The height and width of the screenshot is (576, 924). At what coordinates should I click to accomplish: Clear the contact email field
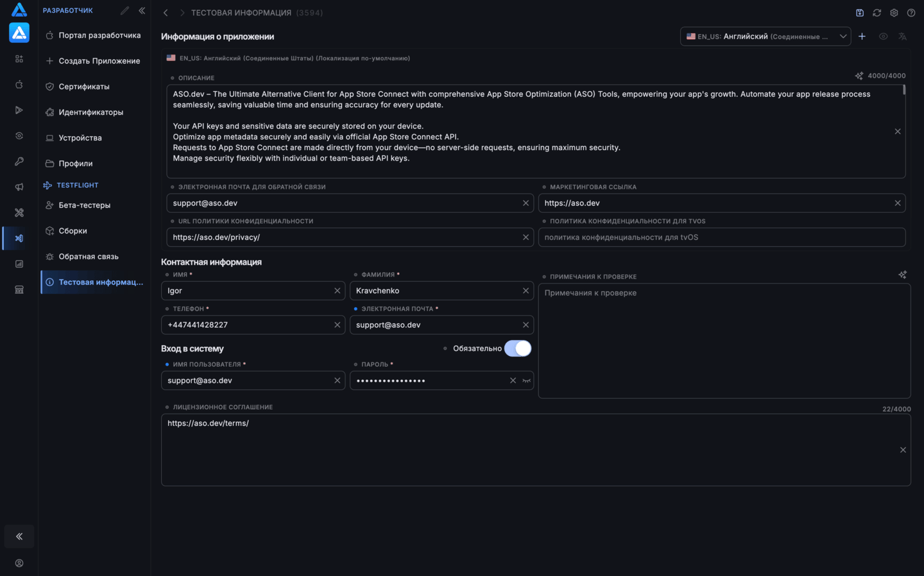526,325
